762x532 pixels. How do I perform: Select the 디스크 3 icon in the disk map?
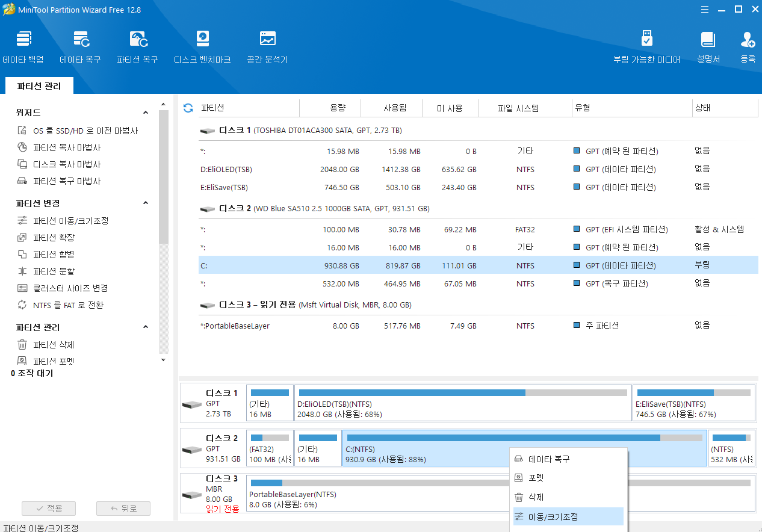(x=191, y=494)
